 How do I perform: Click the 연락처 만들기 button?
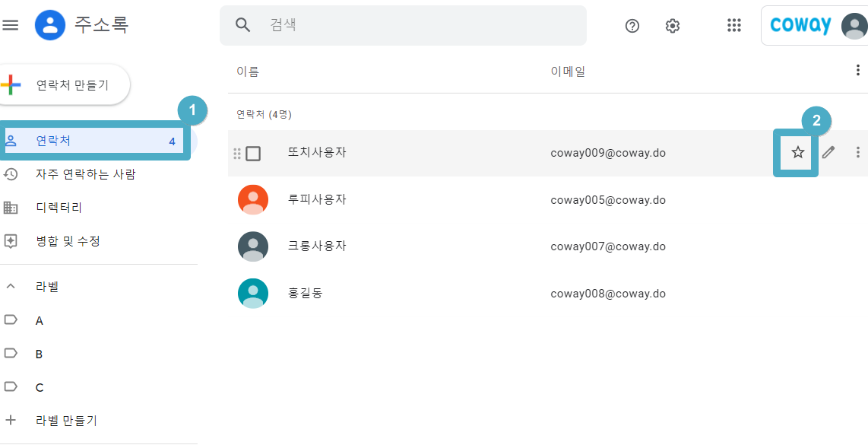(64, 84)
